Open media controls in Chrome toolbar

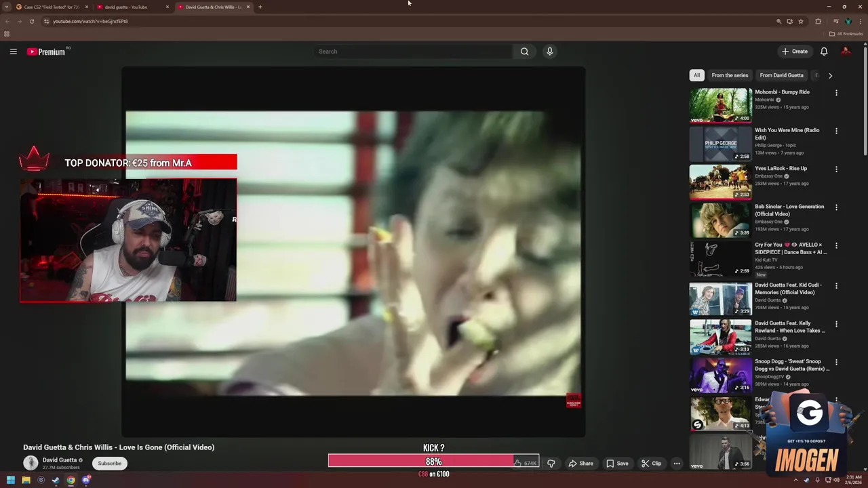pyautogui.click(x=835, y=21)
